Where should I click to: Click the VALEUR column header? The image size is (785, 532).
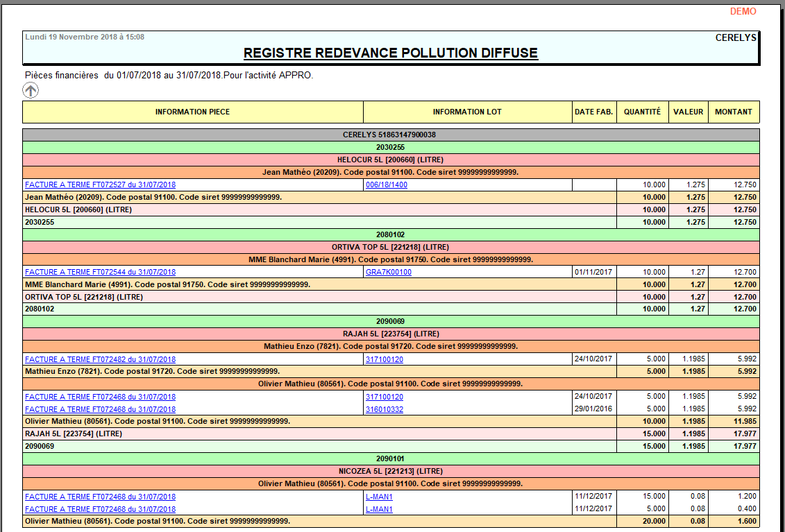688,112
